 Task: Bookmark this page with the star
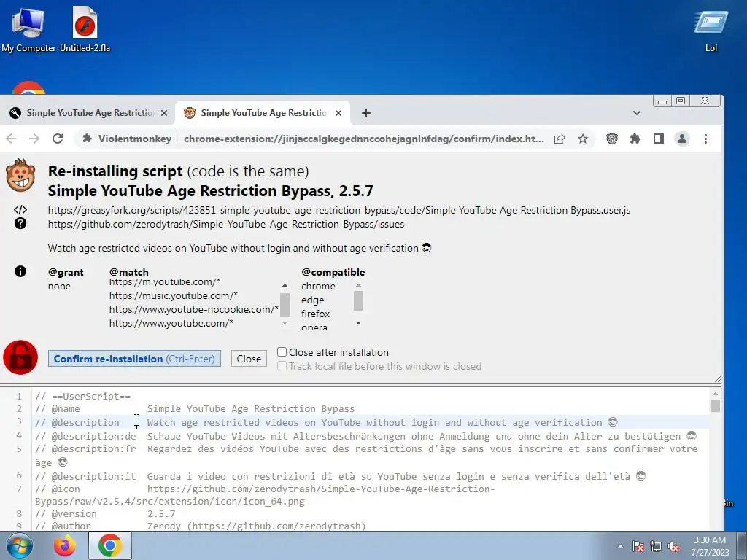click(x=583, y=139)
